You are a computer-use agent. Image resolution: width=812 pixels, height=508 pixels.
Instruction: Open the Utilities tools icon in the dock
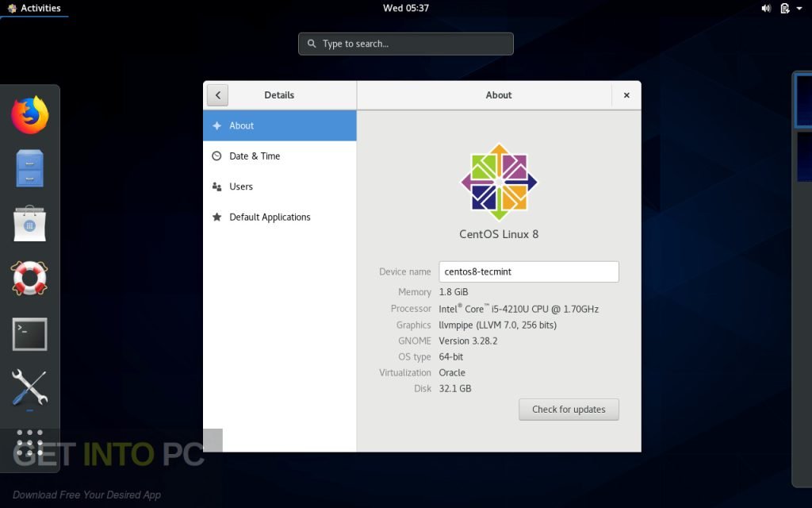click(x=29, y=389)
